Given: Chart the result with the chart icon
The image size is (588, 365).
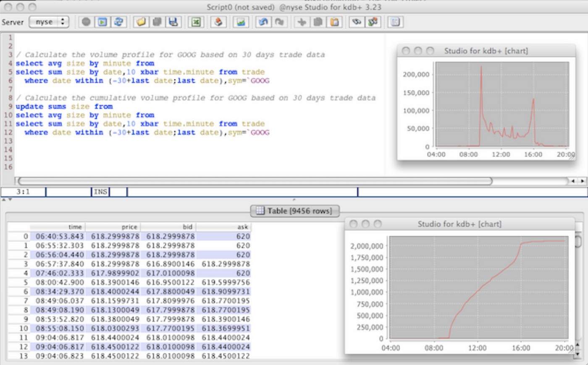Looking at the screenshot, I should pyautogui.click(x=241, y=22).
